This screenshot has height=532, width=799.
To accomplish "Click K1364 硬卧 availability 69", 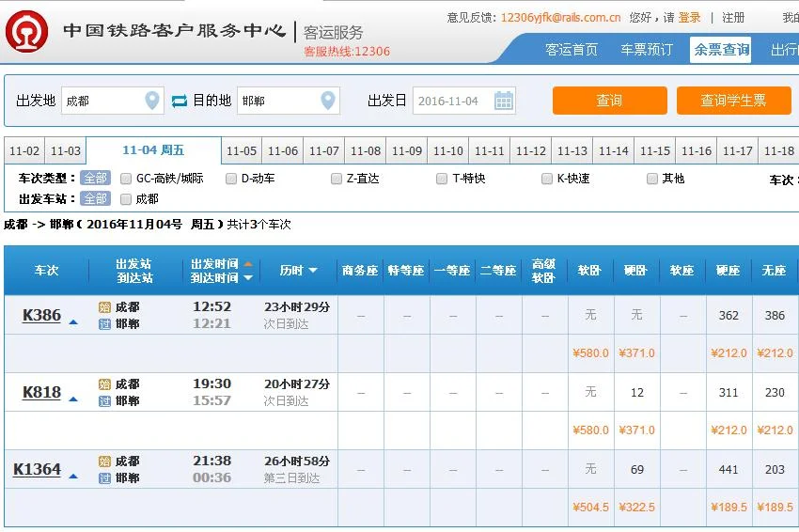I will (637, 469).
